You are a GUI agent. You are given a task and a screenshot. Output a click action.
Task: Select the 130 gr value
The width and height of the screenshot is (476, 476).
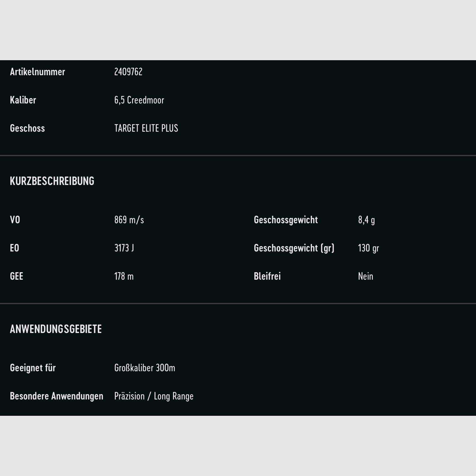point(368,248)
